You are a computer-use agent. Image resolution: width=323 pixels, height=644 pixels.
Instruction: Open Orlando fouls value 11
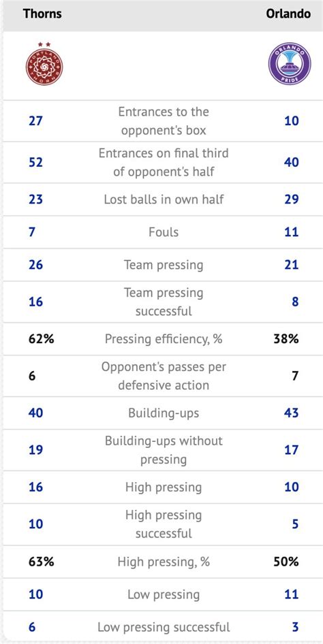click(x=292, y=232)
